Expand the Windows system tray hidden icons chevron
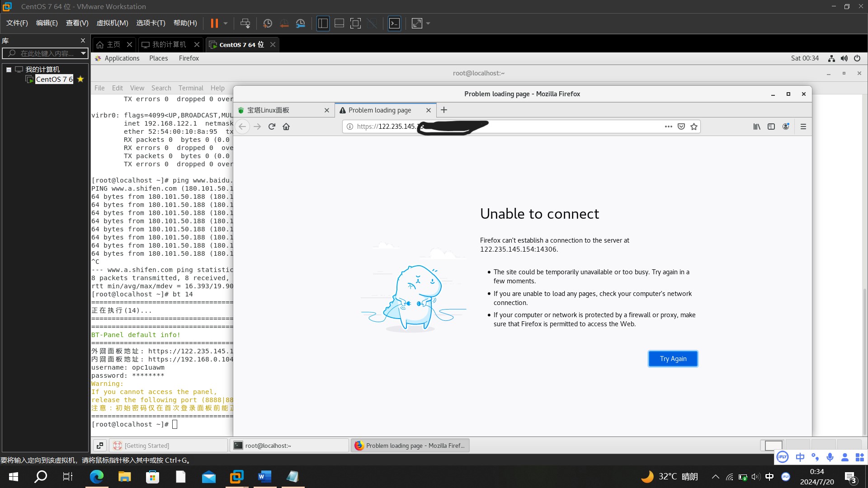 716,477
